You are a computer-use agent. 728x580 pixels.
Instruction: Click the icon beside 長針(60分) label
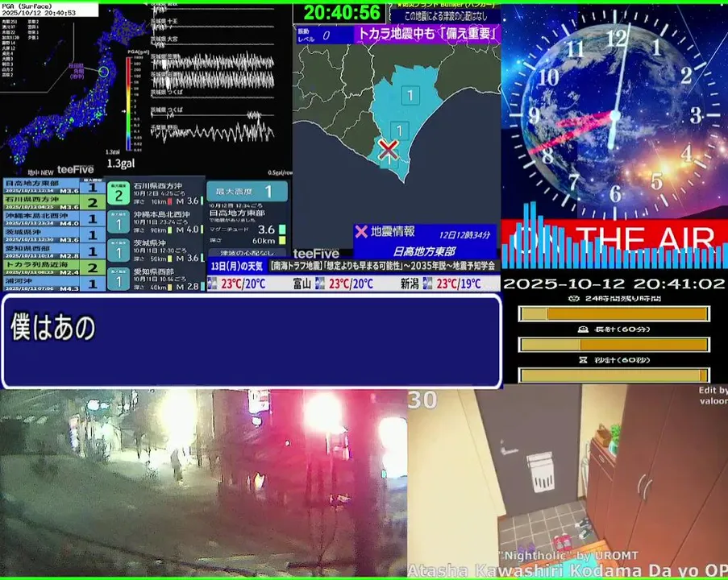click(x=583, y=329)
